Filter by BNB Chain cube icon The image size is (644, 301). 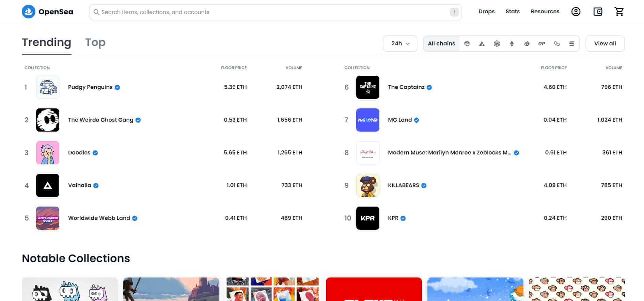(497, 44)
